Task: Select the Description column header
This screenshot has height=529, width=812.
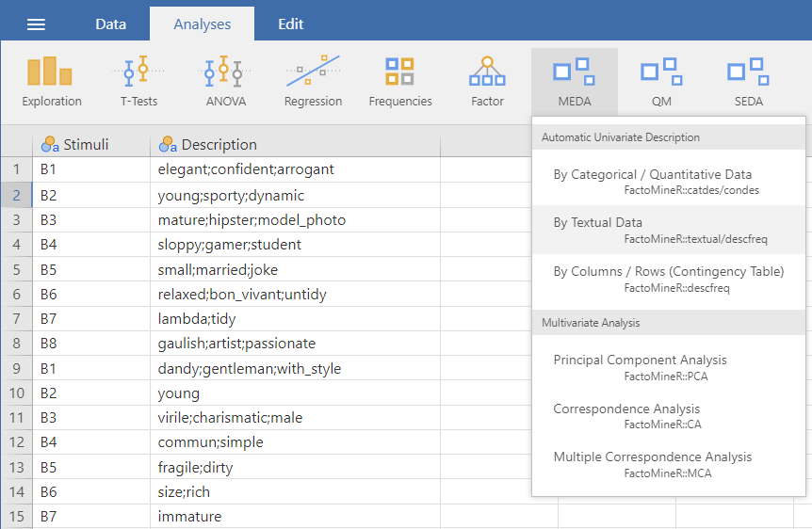Action: (295, 144)
